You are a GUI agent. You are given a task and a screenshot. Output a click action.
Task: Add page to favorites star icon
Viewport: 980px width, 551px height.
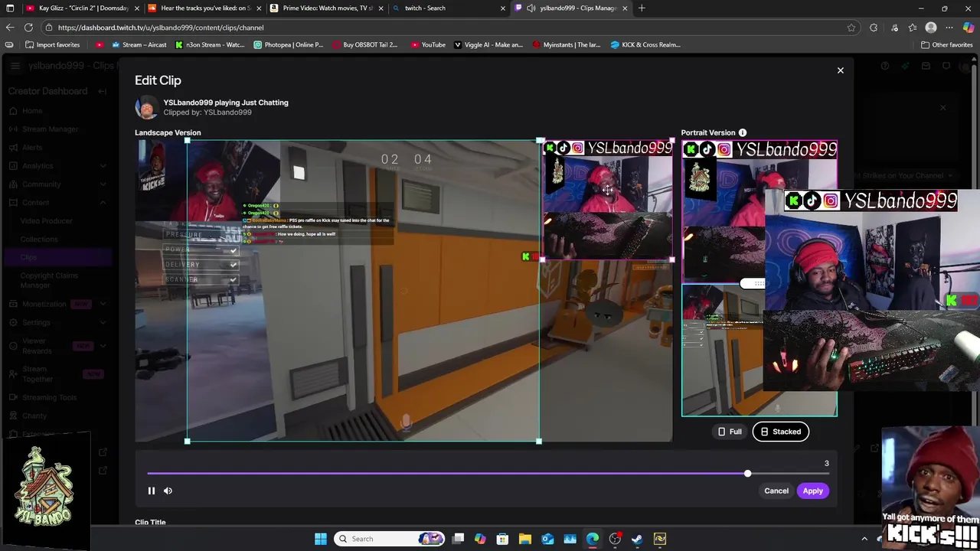tap(851, 28)
